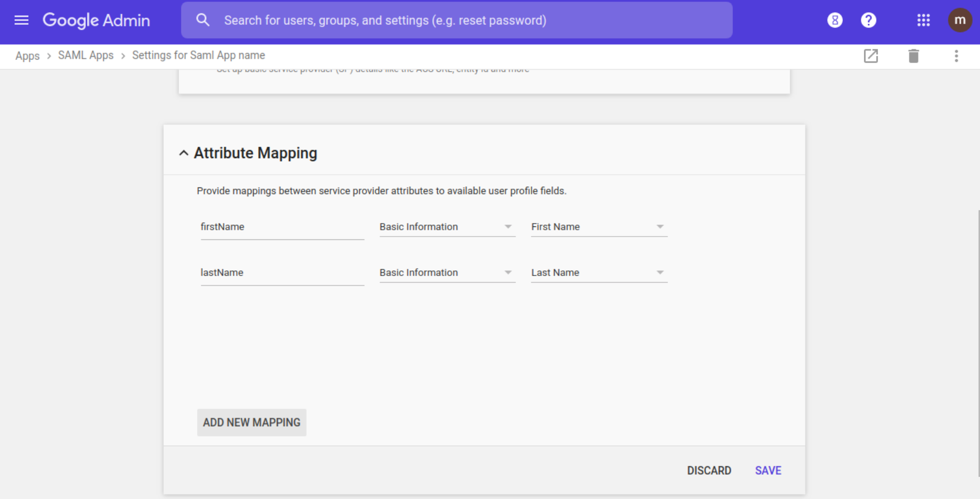Viewport: 980px width, 499px height.
Task: Open the account avatar menu
Action: [959, 20]
